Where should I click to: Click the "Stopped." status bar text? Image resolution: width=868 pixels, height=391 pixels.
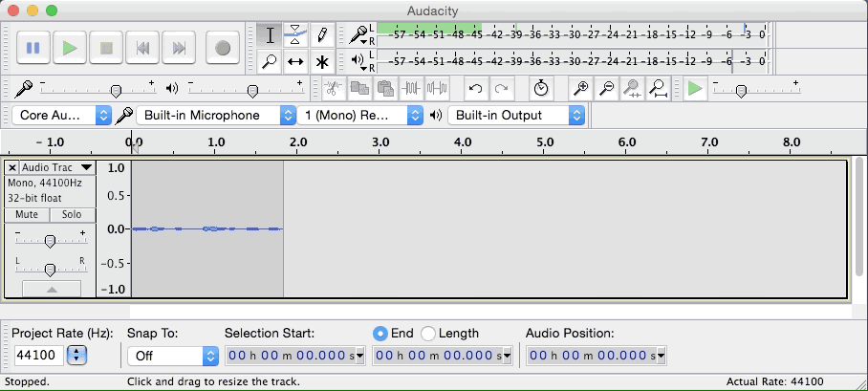click(27, 381)
